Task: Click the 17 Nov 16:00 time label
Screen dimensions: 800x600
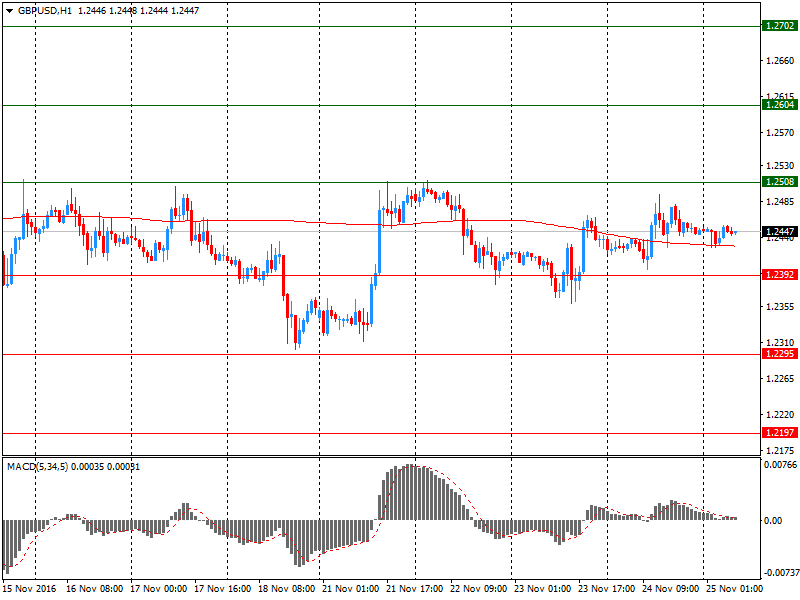Action: pyautogui.click(x=222, y=589)
